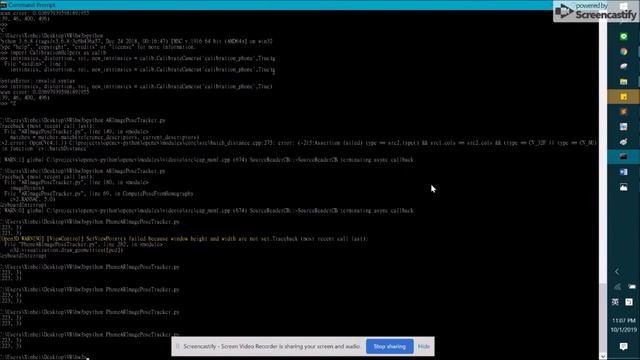
Task: Open the Photos app taskbar icon
Action: click(623, 187)
